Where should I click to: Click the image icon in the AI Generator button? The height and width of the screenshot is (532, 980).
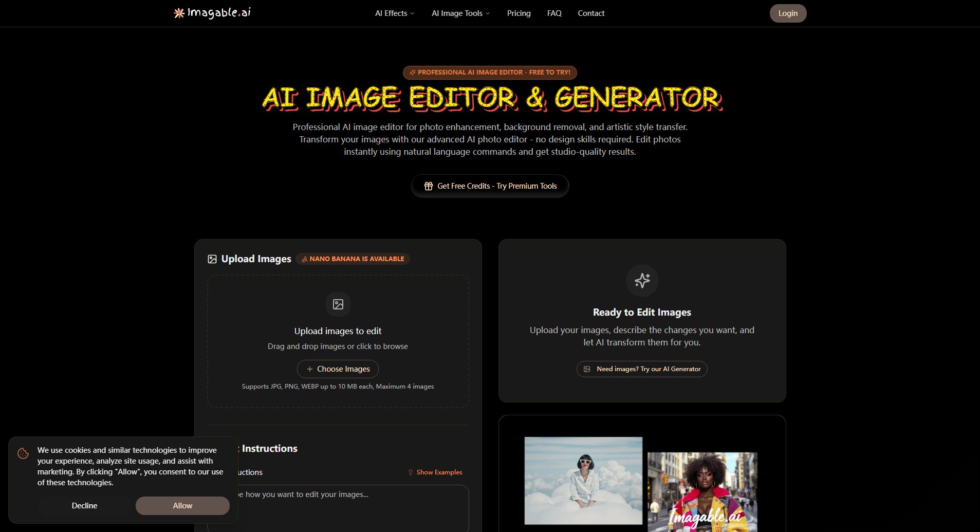pos(587,369)
